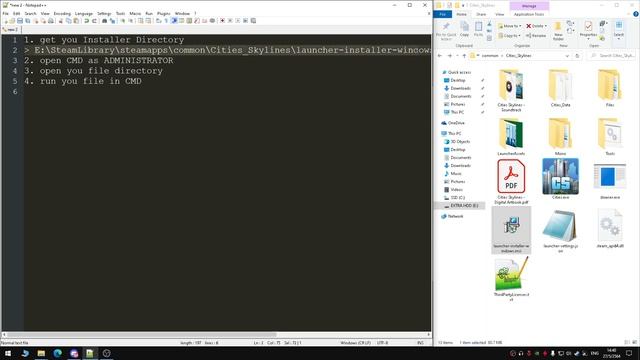Select the Mono folder
The width and height of the screenshot is (640, 360).
coord(560,137)
